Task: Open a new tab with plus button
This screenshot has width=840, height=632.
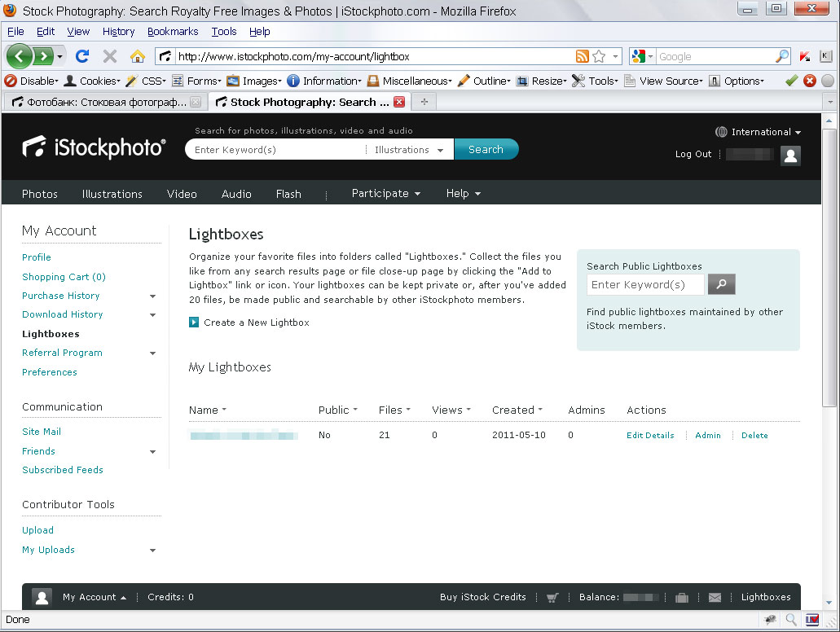Action: [424, 102]
